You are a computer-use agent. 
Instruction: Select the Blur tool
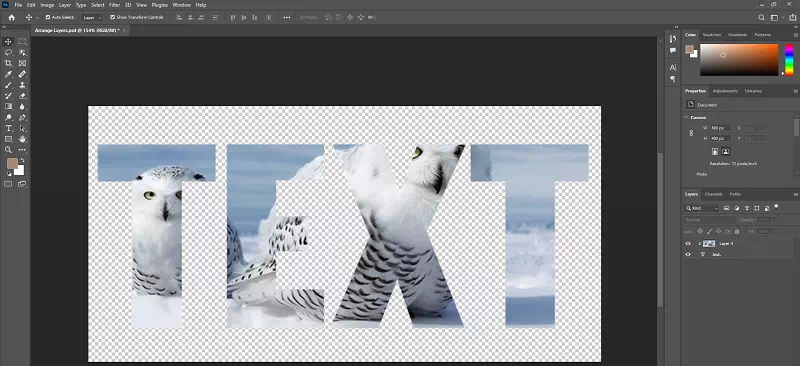click(x=22, y=107)
